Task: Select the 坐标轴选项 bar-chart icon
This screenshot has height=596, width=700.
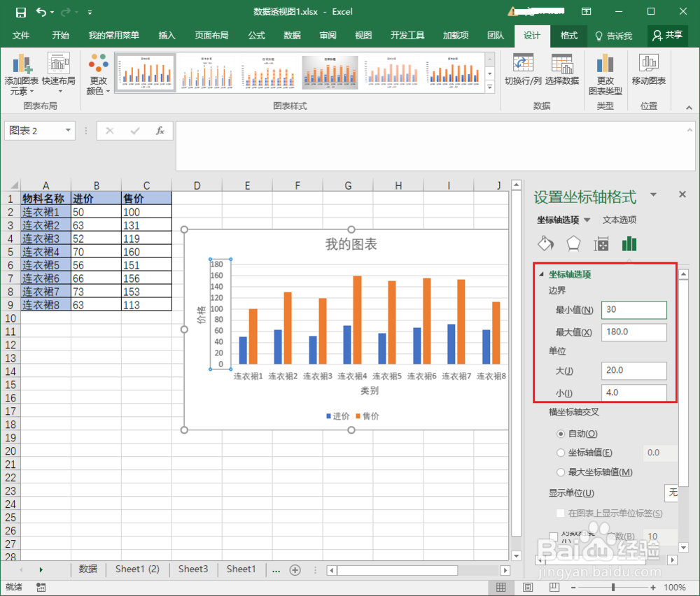Action: 628,243
